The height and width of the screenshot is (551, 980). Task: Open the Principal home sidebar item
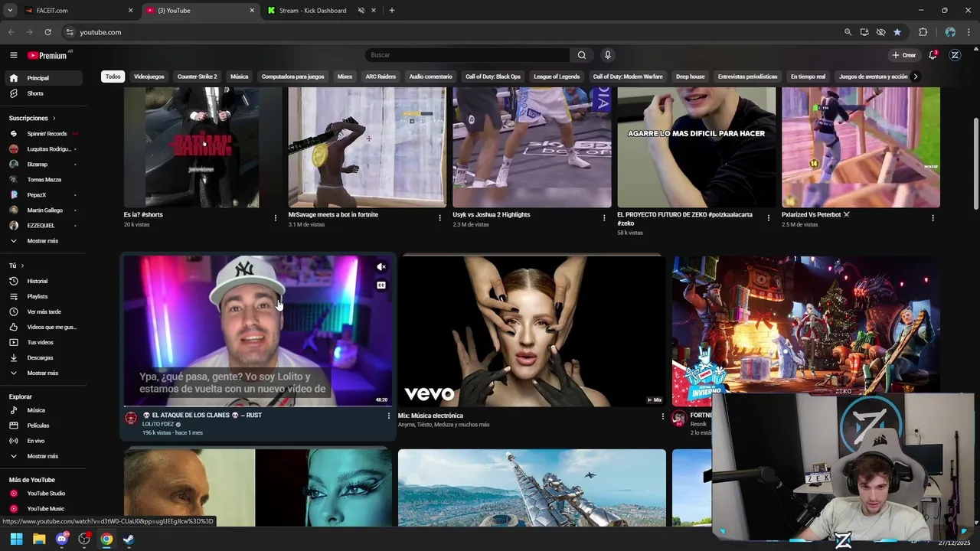click(43, 78)
